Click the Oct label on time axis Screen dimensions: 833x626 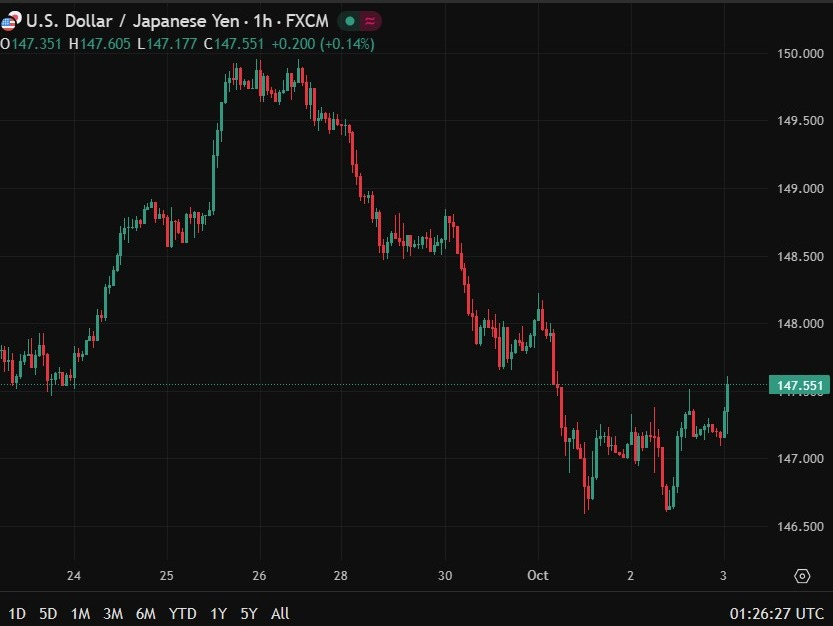(x=538, y=576)
